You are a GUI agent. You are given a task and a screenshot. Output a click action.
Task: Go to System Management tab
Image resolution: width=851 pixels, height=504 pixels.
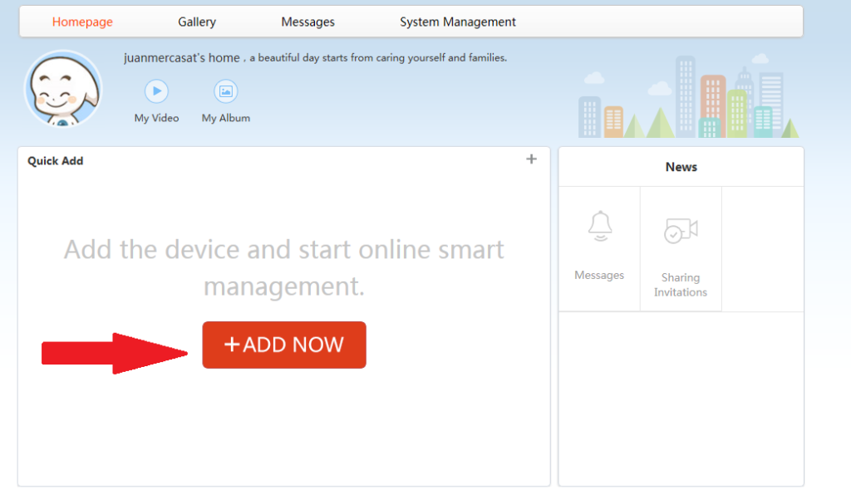(x=458, y=22)
